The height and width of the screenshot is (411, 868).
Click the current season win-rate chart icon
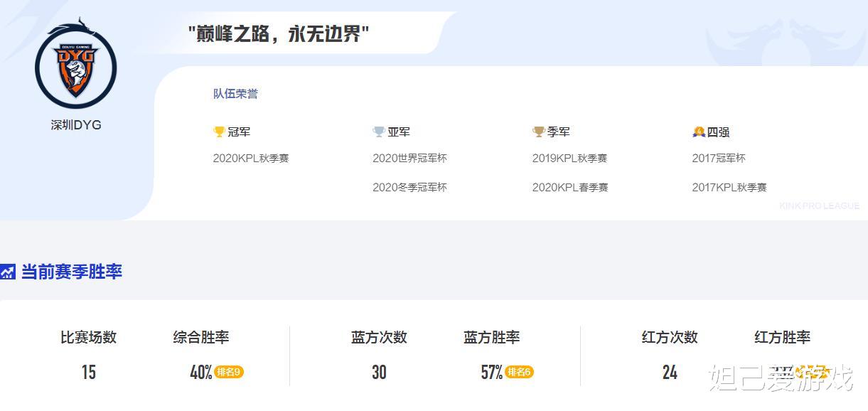(x=8, y=272)
